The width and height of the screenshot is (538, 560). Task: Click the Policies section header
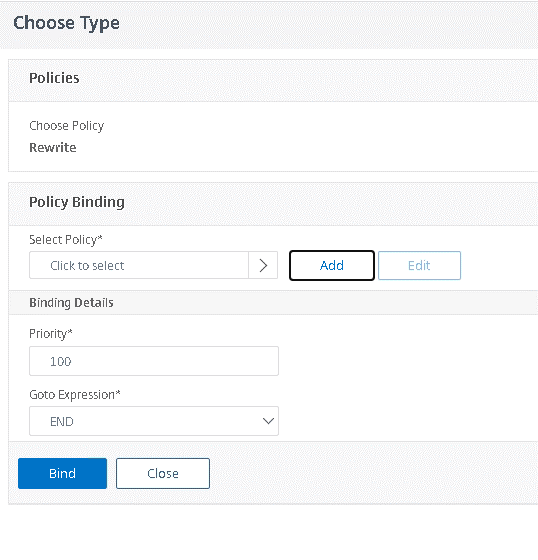pos(54,78)
